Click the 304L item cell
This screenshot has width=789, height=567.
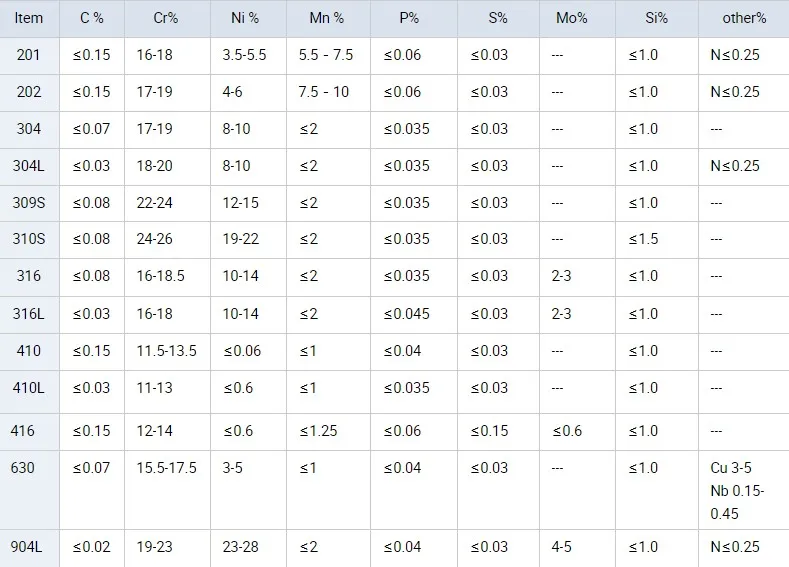[x=29, y=166]
